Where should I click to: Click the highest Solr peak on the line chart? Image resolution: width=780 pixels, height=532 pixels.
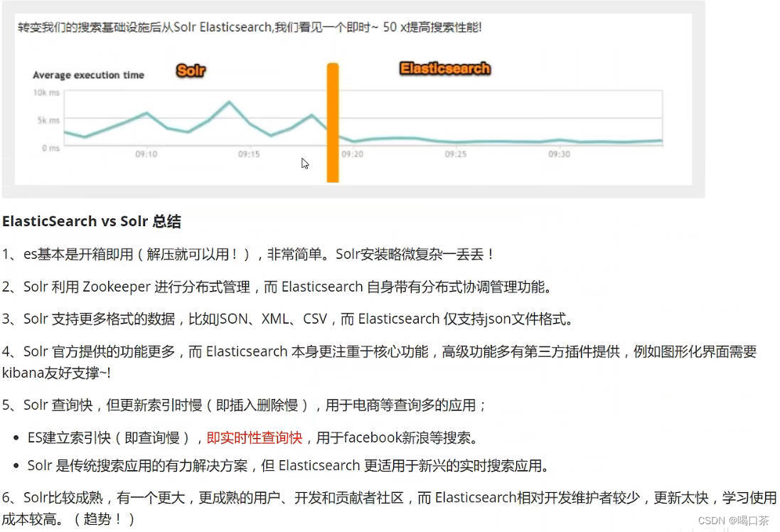click(230, 102)
